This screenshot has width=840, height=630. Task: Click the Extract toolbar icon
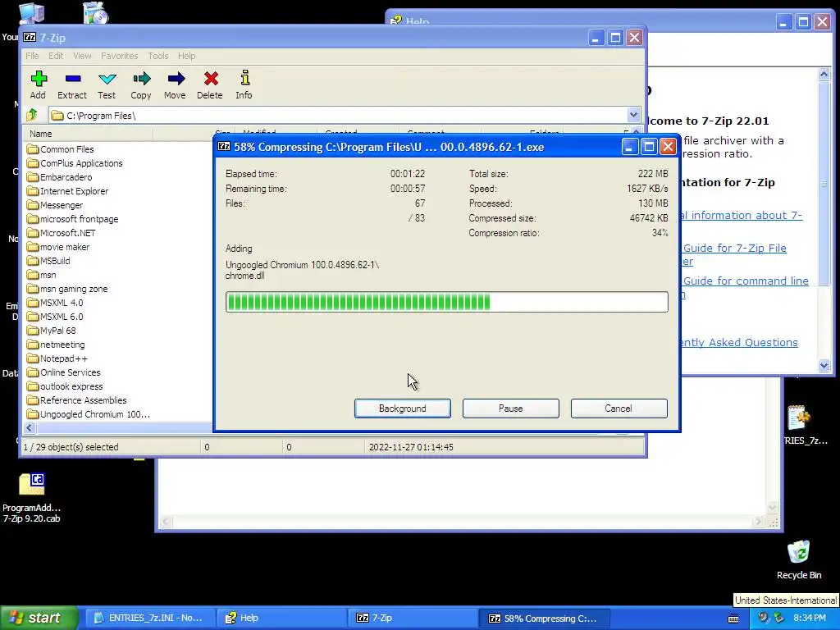pyautogui.click(x=72, y=84)
